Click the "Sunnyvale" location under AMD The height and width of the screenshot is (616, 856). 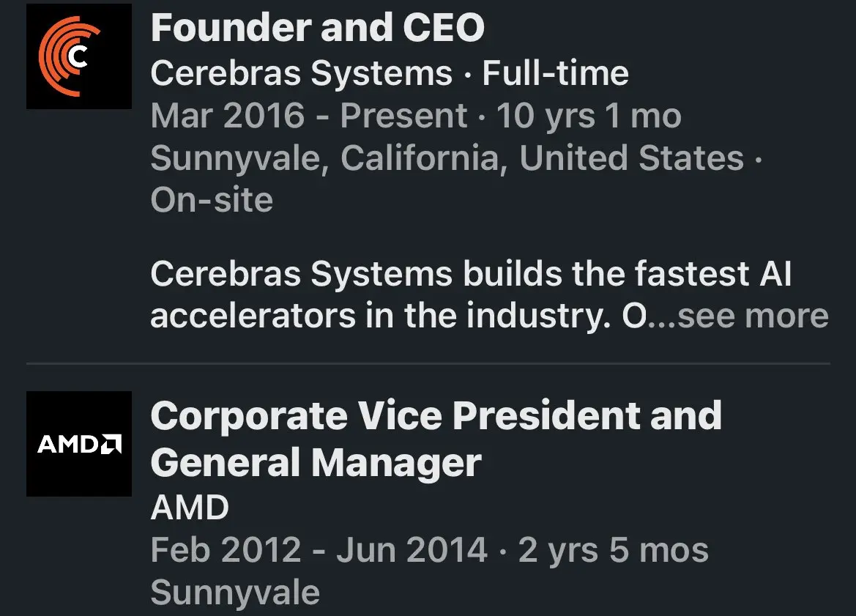click(235, 592)
